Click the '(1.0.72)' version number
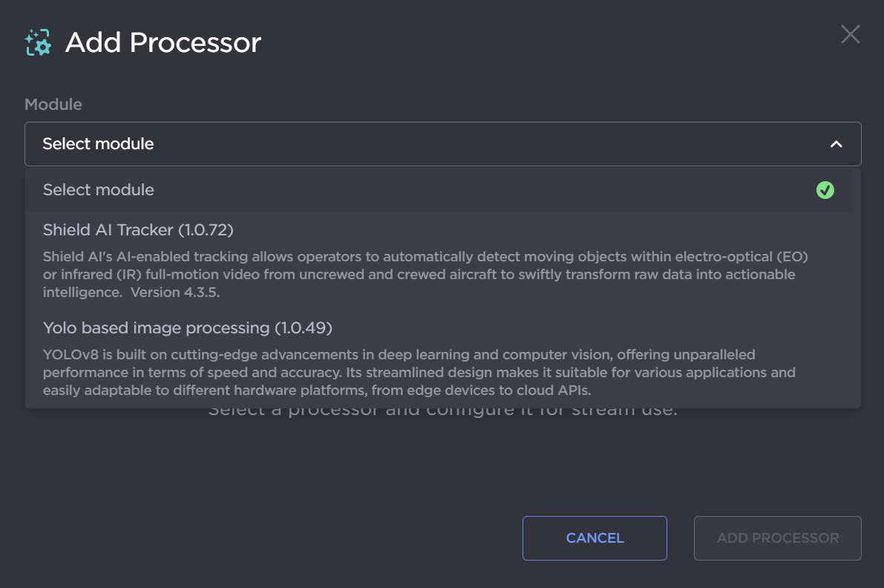Screen dimensions: 884x588 (x=206, y=230)
